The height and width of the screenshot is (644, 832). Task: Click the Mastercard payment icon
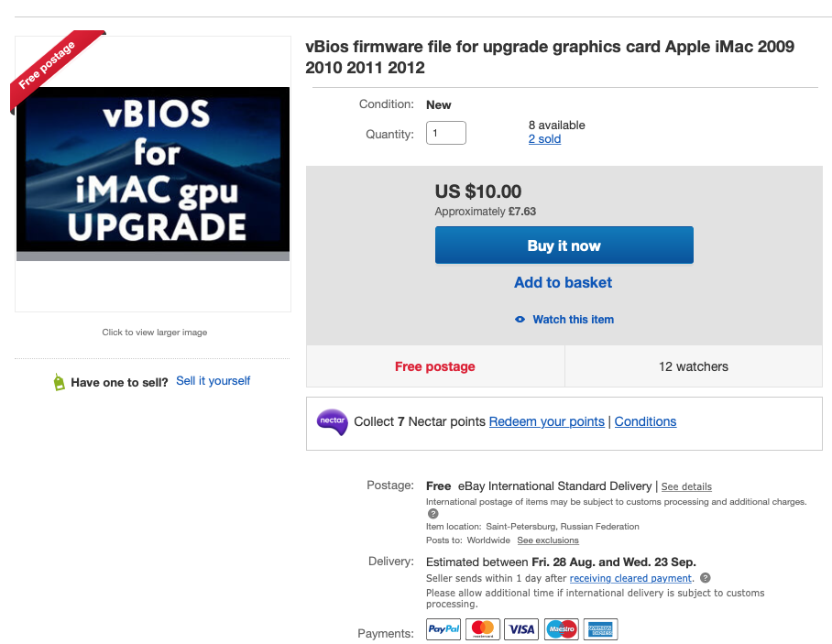(x=483, y=629)
